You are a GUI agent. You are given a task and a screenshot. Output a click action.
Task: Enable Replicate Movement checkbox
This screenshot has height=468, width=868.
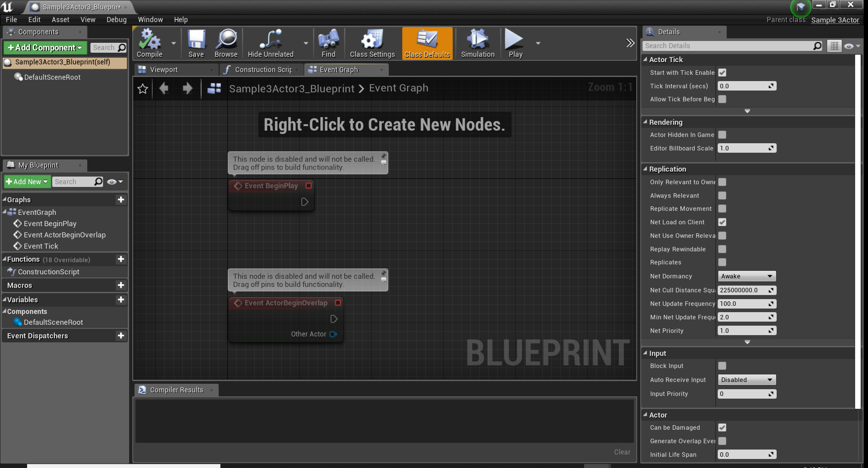pyautogui.click(x=722, y=209)
